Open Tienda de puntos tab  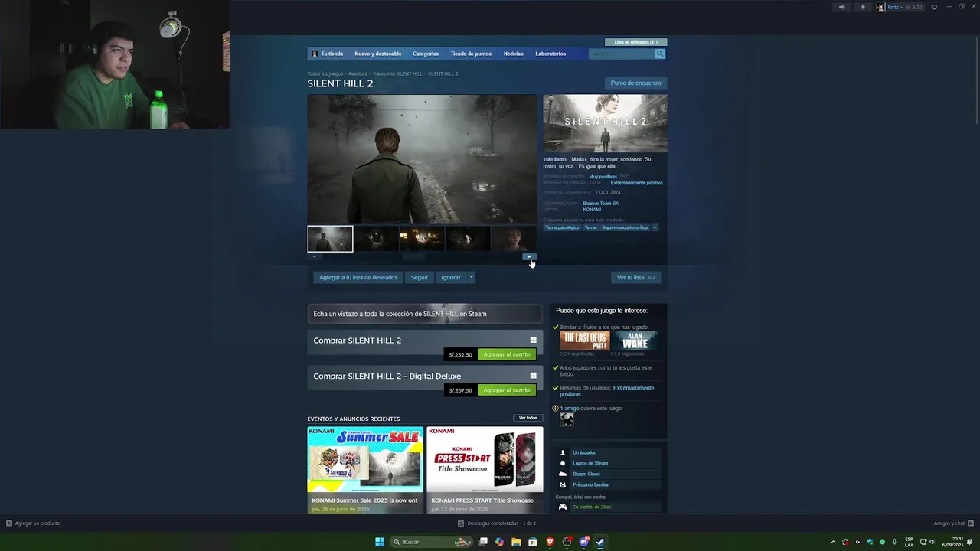471,54
